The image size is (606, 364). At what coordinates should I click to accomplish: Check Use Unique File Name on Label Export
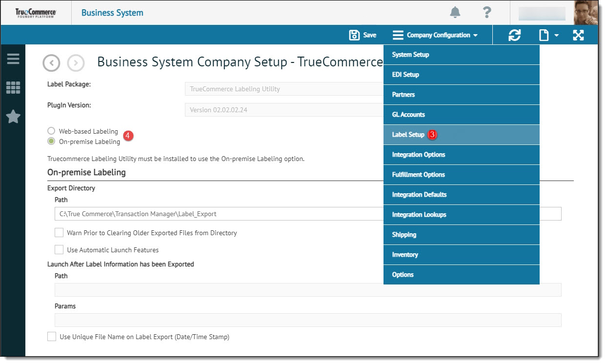52,337
